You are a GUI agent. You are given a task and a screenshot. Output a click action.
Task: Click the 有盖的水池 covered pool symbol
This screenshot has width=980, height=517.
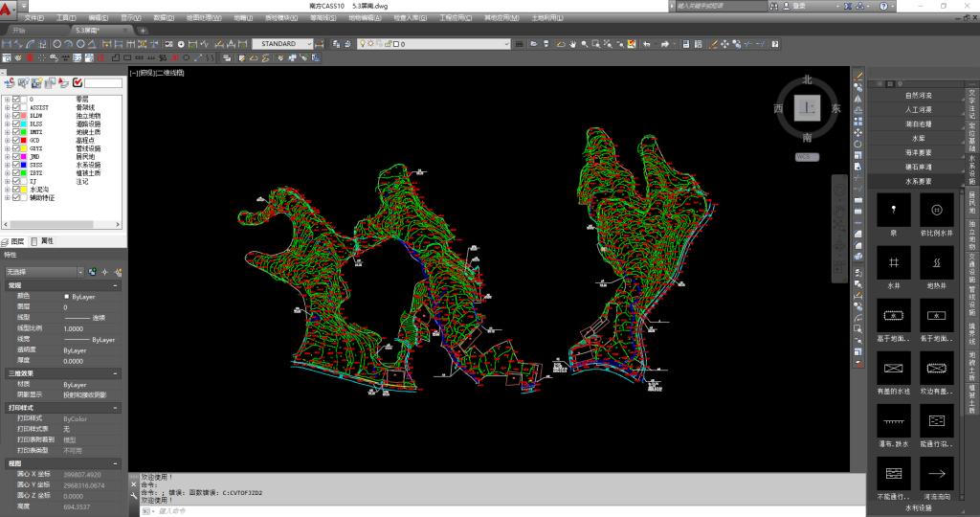coord(893,368)
